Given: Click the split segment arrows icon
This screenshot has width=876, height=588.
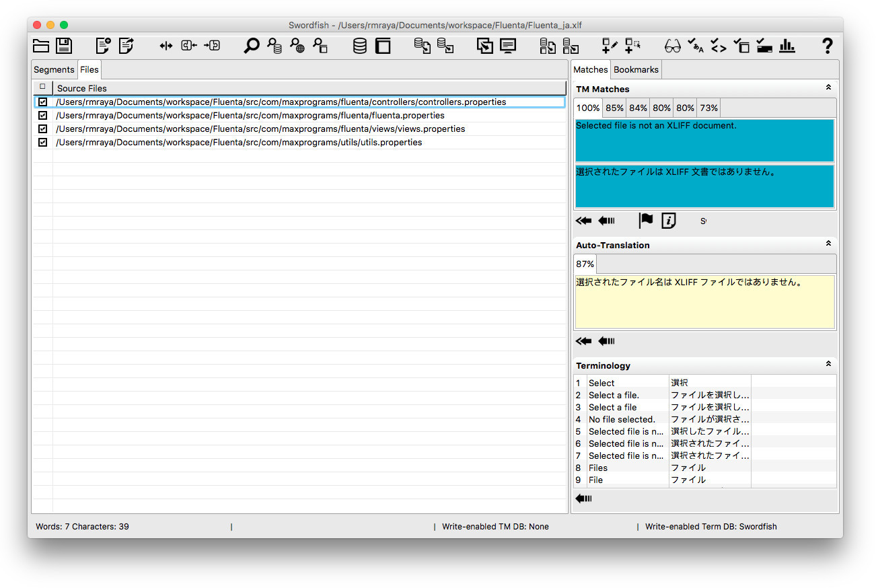Looking at the screenshot, I should [166, 46].
